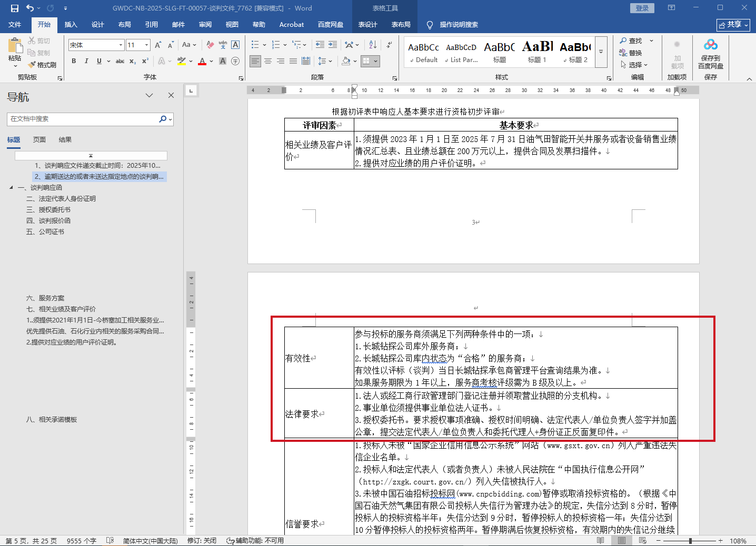Apply the 标题 1 style

pos(538,52)
